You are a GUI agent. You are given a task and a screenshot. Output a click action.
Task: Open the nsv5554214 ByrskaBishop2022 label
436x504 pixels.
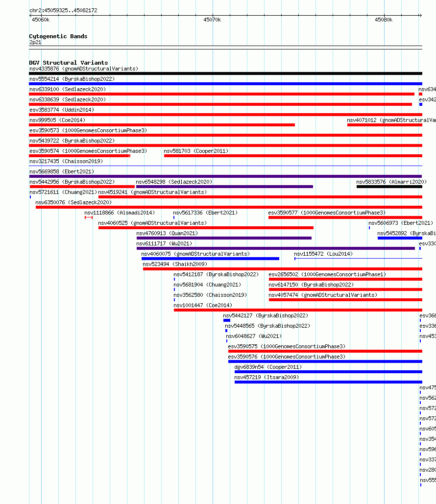click(x=72, y=79)
